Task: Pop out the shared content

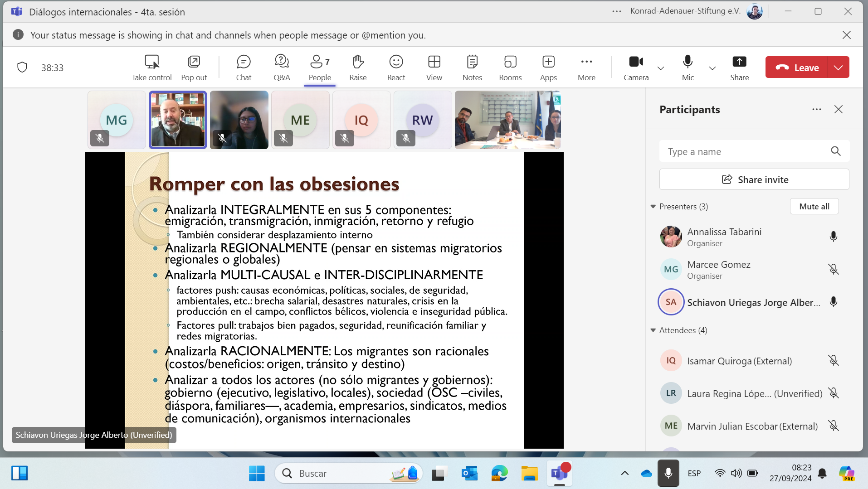Action: 194,68
